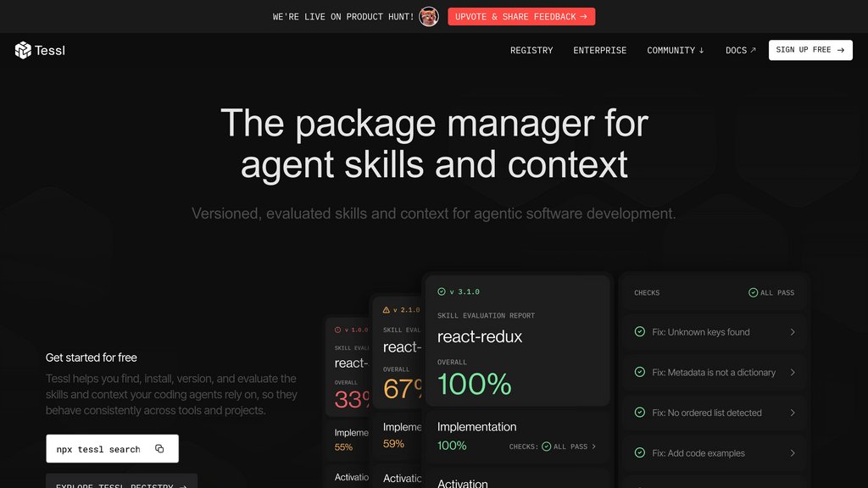Click the red alert icon beside v 1.0.0
Screen dimensions: 868x488
tap(338, 330)
